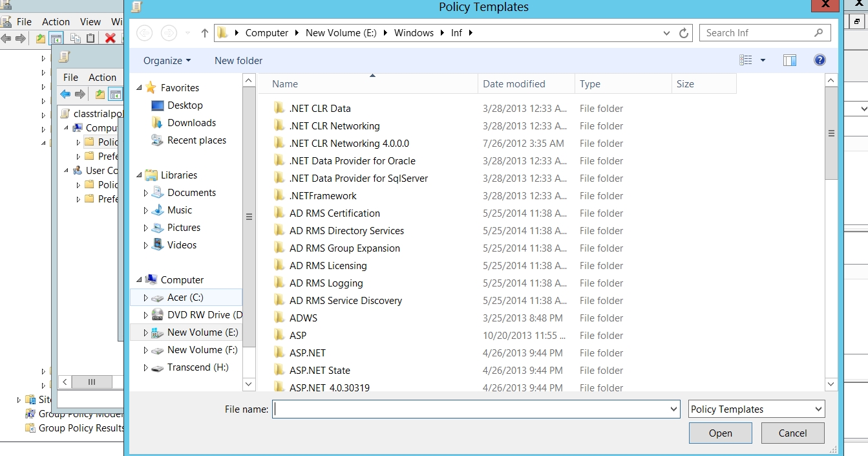This screenshot has height=456, width=868.
Task: Expand the Acer (C:) drive node
Action: [145, 298]
